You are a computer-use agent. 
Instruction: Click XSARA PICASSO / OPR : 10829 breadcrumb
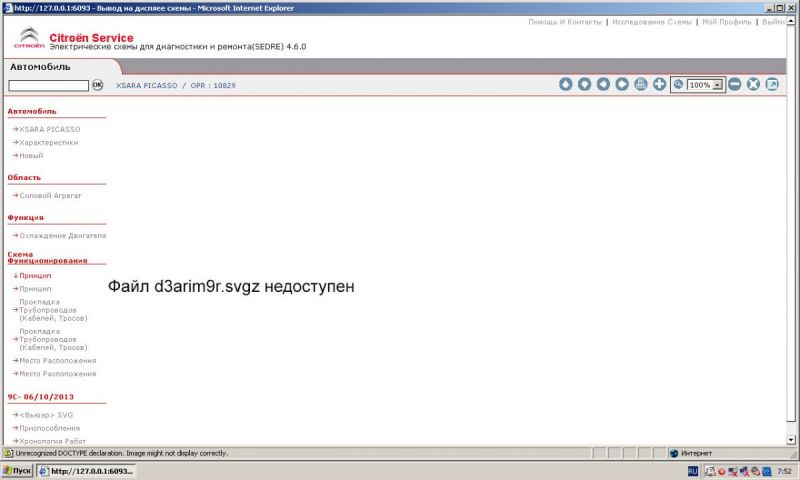(176, 86)
